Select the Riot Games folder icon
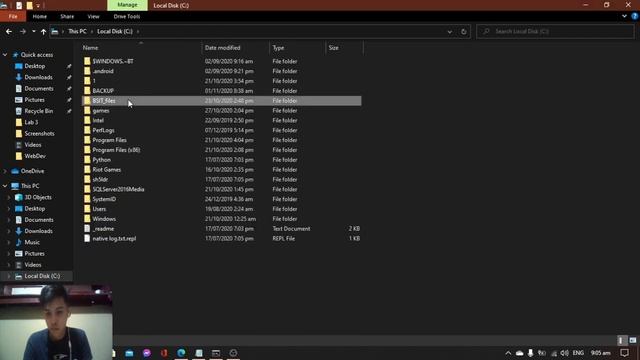The width and height of the screenshot is (640, 360). coord(87,169)
